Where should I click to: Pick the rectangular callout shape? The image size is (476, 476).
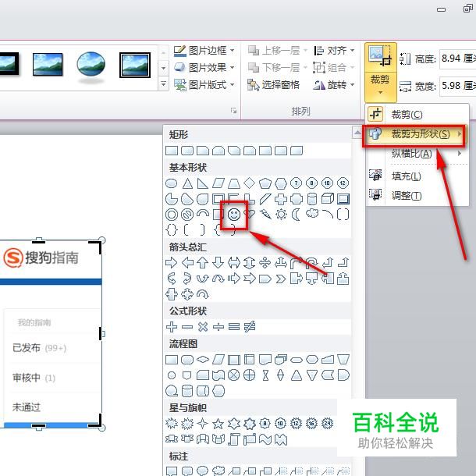pyautogui.click(x=172, y=471)
